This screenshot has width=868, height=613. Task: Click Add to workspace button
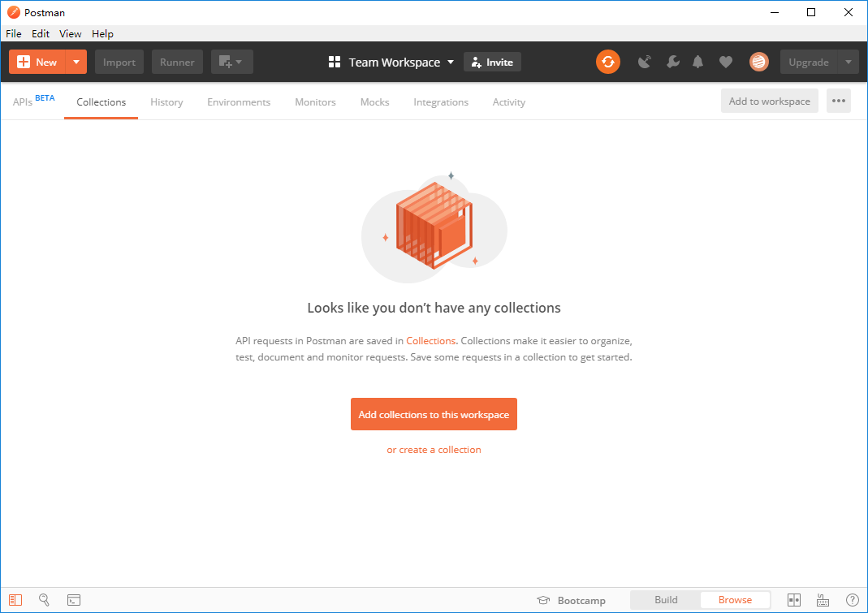(770, 101)
